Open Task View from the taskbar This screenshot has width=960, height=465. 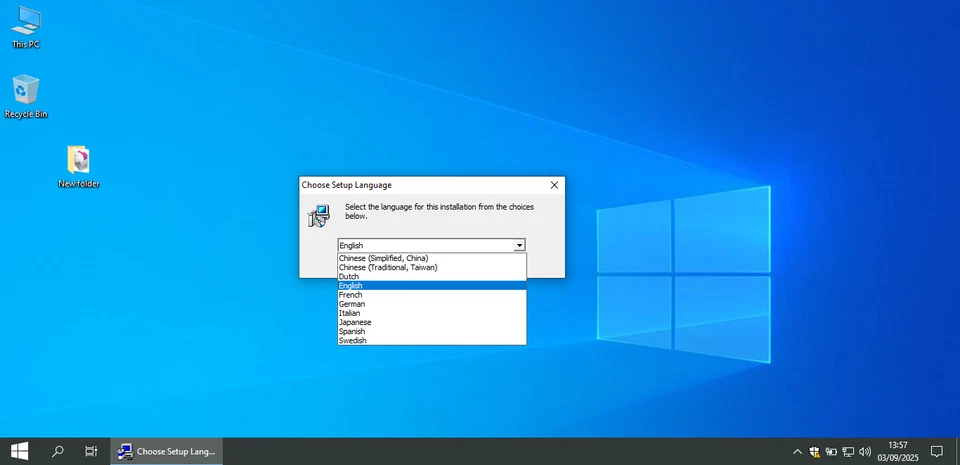tap(91, 451)
